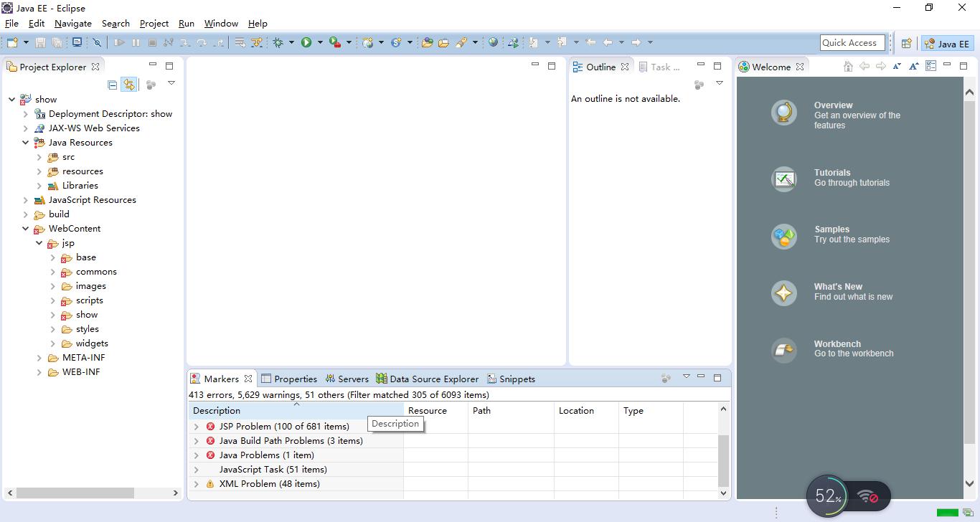Click the Quick Access field
The image size is (980, 522).
[852, 42]
